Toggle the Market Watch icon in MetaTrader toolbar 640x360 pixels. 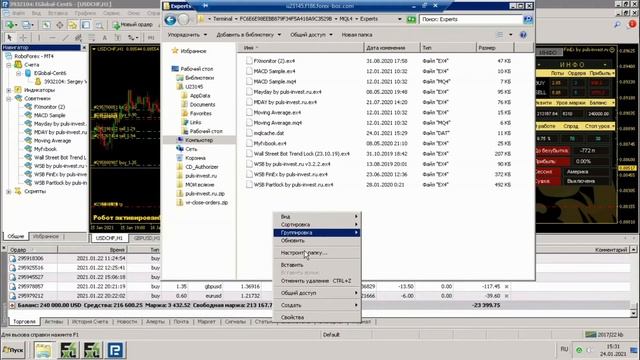point(46,25)
